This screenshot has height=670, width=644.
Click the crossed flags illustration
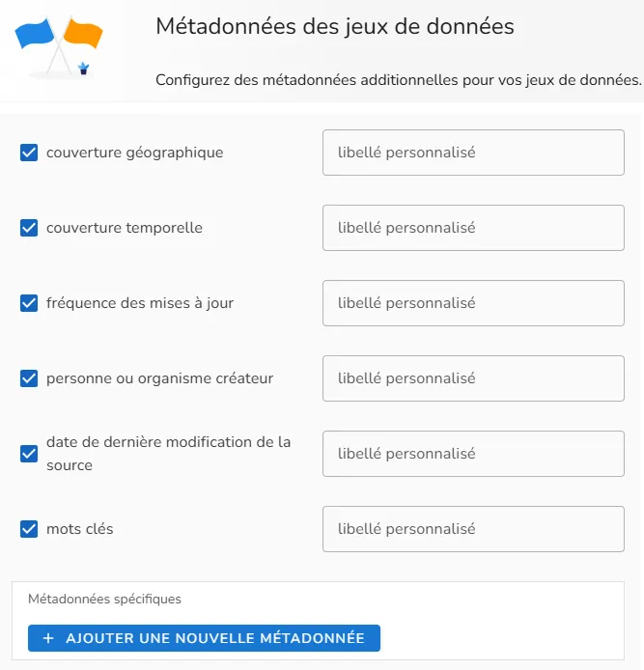[x=59, y=48]
